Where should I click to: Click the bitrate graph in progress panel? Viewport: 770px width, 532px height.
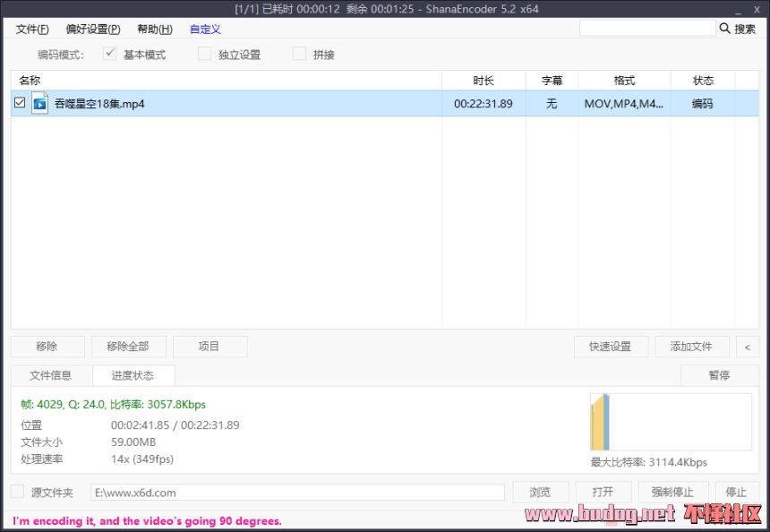671,422
